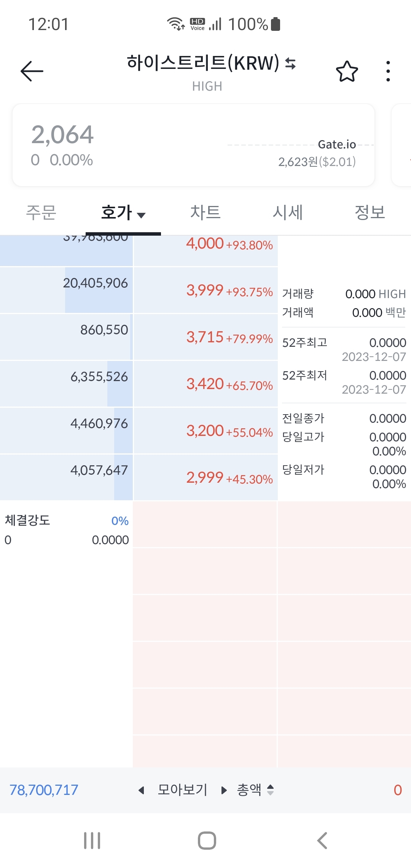Tap the Android back navigation chevron
The image size is (411, 868).
click(322, 840)
